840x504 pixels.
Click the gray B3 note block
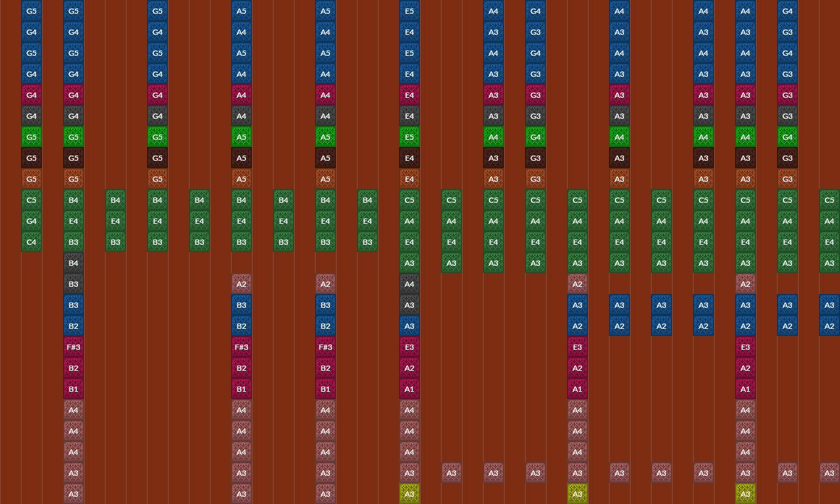(x=73, y=283)
